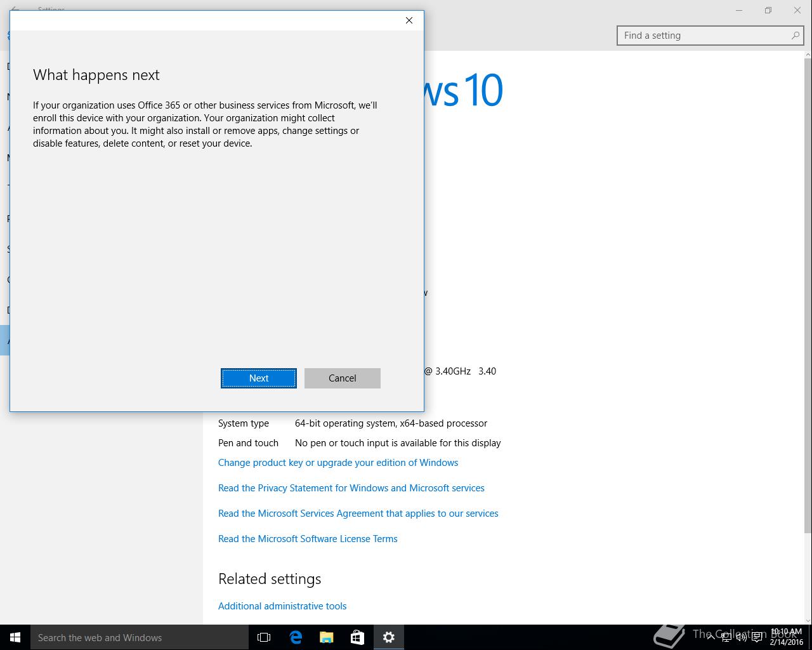This screenshot has height=650, width=812.
Task: Click '64-bit operating system, x64-based processor' value
Action: tap(391, 423)
